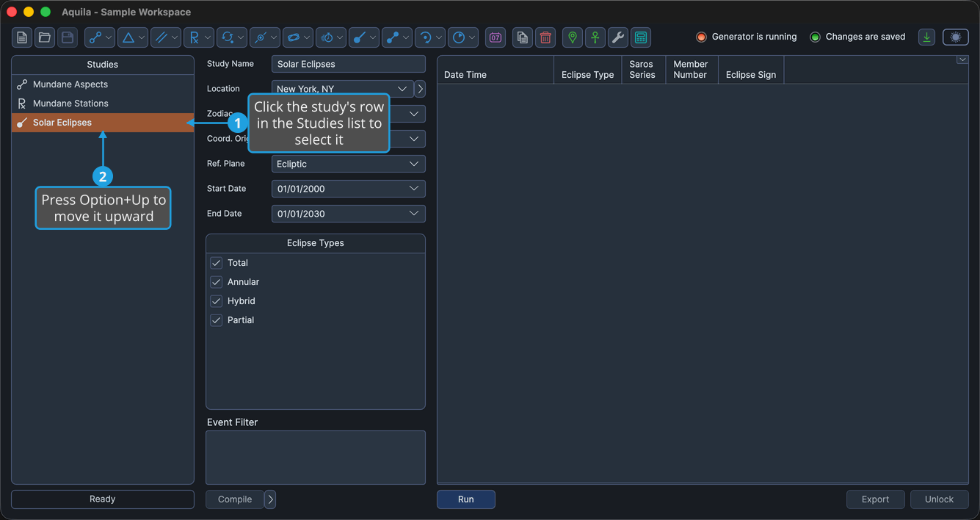
Task: Click the triangle aspect pattern toolbar icon
Action: (133, 37)
